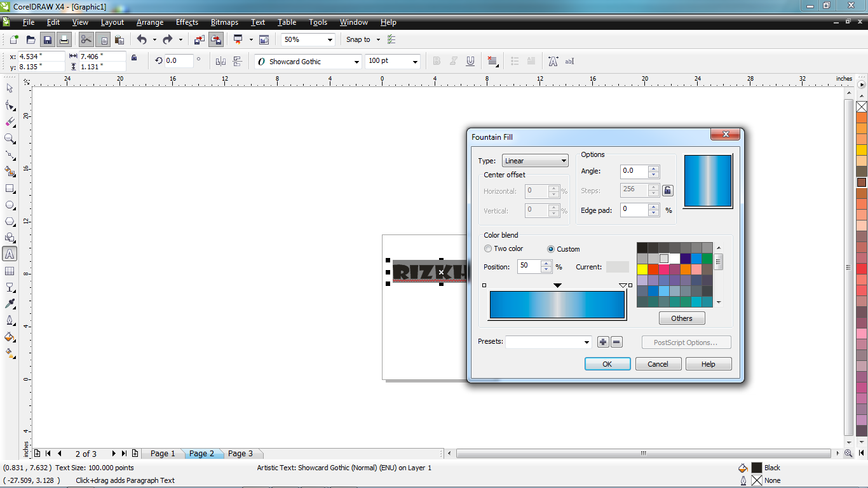Open the zoom level 50% dropdown

[330, 39]
